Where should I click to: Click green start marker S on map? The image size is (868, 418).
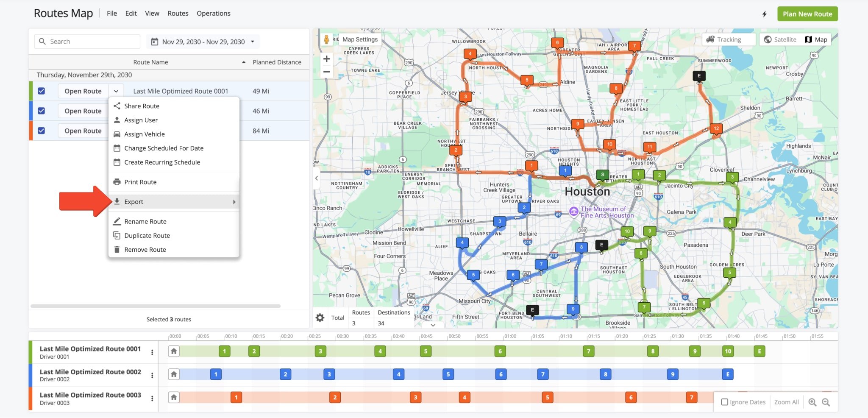[602, 175]
